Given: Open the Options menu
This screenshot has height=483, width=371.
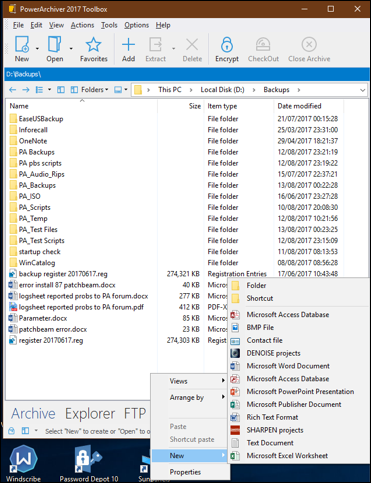Looking at the screenshot, I should pos(136,25).
